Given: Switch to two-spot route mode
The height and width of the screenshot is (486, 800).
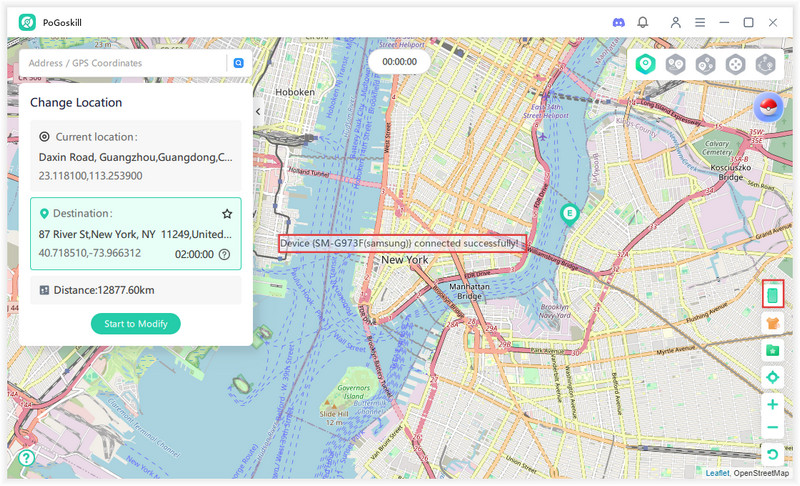Looking at the screenshot, I should tap(676, 64).
